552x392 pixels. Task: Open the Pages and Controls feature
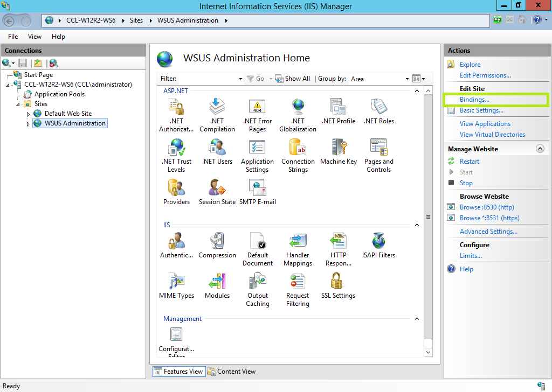pos(379,156)
